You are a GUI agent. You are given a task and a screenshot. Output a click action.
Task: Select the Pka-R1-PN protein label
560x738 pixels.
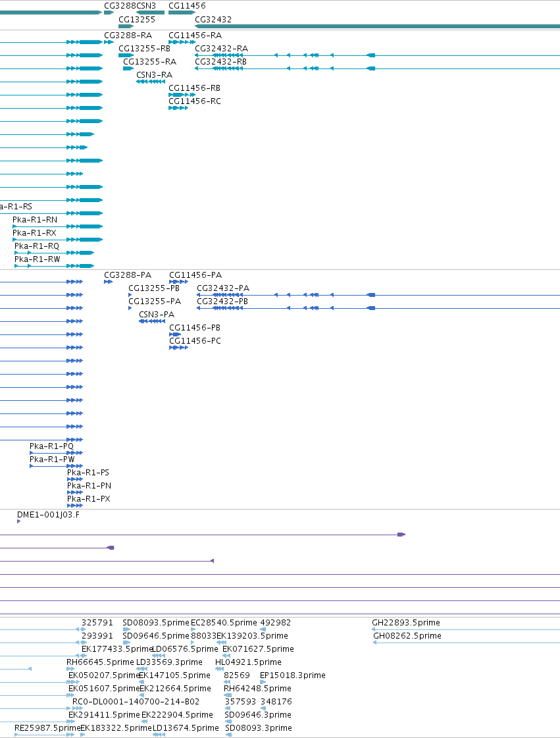(89, 486)
